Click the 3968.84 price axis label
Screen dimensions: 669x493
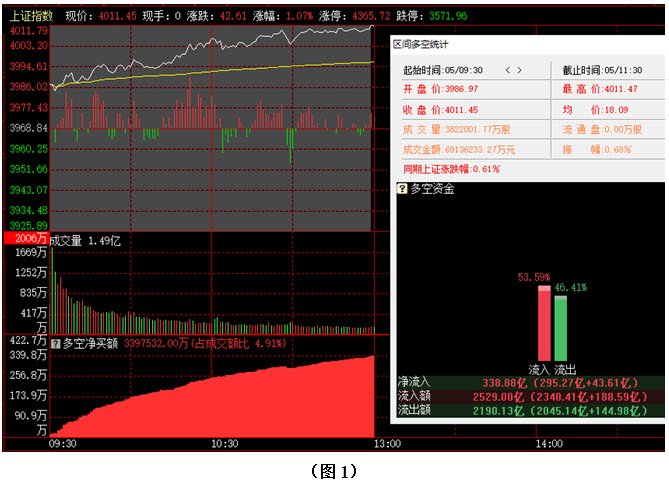[x=28, y=128]
